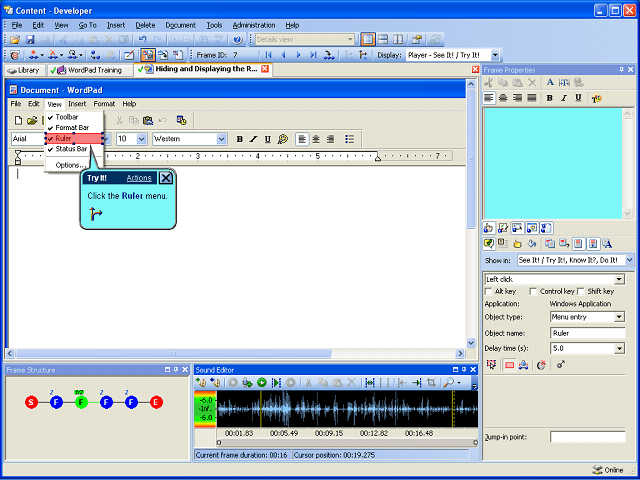This screenshot has width=640, height=480.
Task: Click the cyan bubble text area
Action: coord(553,163)
